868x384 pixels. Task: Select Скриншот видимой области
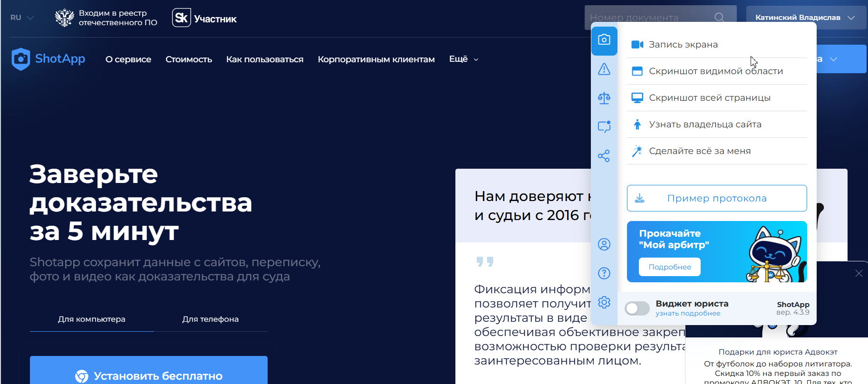click(717, 71)
